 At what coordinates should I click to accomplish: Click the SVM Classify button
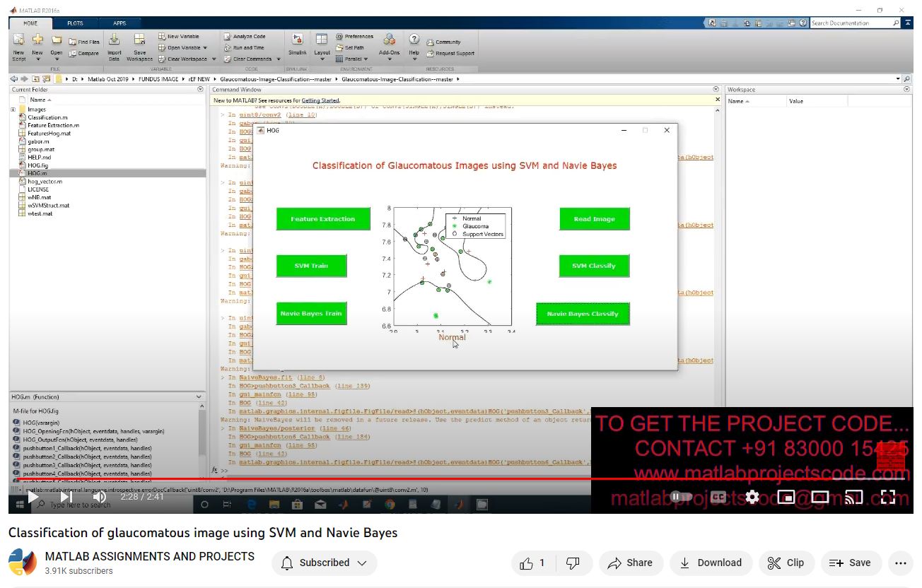pyautogui.click(x=594, y=266)
